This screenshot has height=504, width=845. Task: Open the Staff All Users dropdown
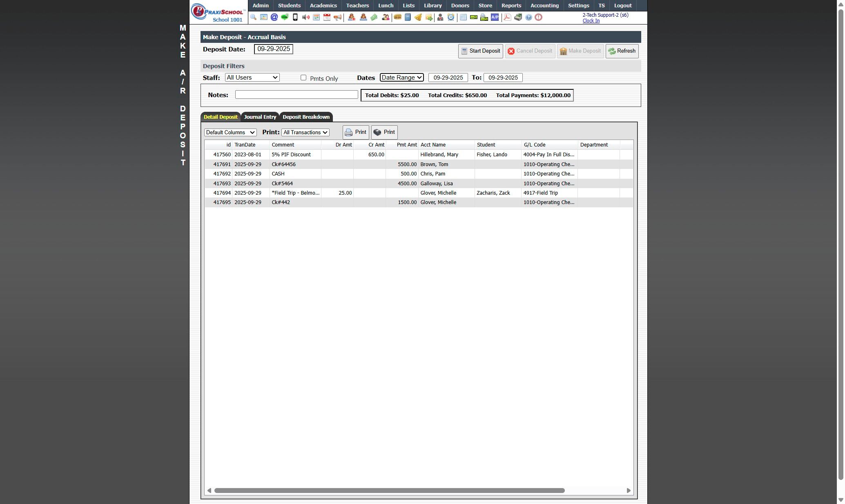pos(252,78)
